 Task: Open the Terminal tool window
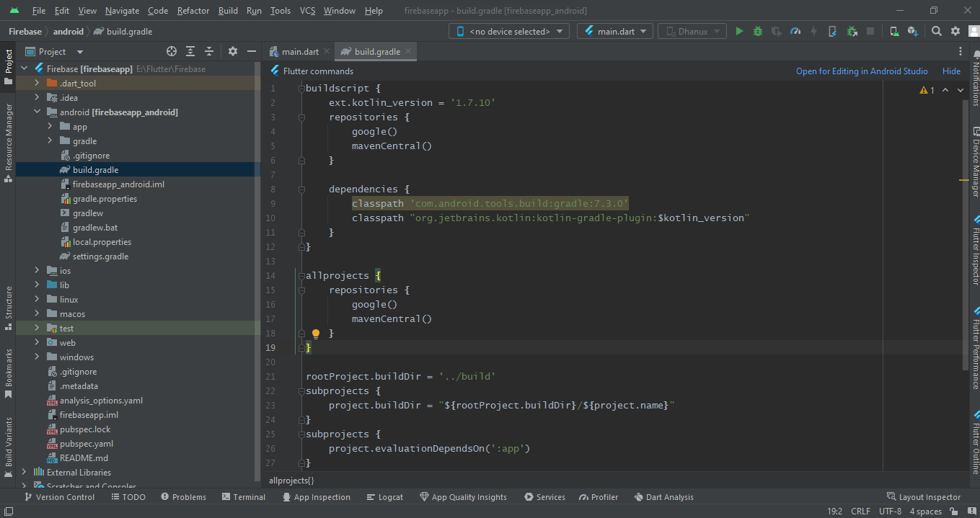pos(244,497)
